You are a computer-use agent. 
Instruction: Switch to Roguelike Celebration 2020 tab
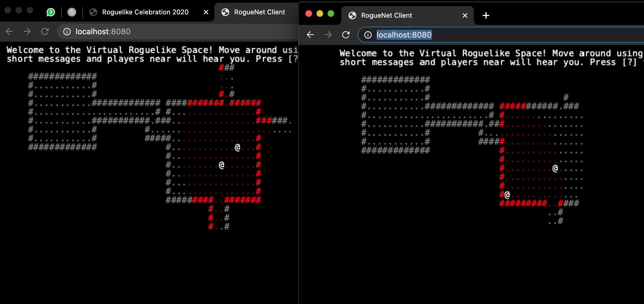point(145,12)
